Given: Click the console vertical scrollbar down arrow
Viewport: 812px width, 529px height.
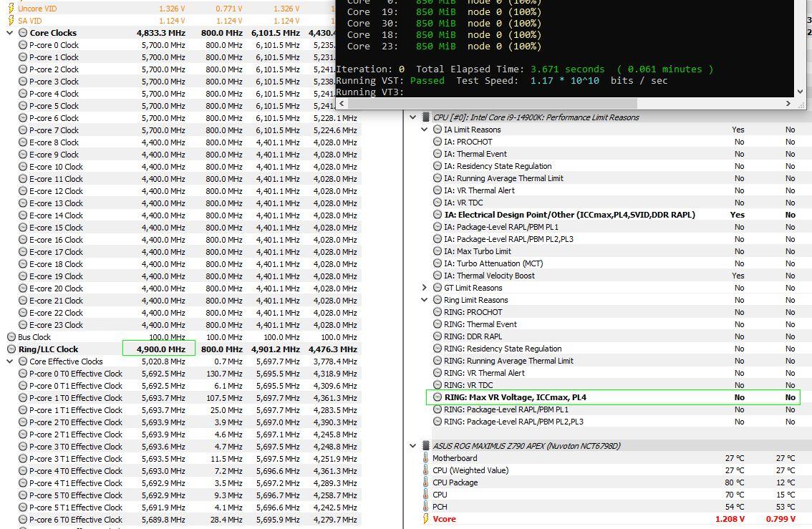Looking at the screenshot, I should click(x=800, y=92).
